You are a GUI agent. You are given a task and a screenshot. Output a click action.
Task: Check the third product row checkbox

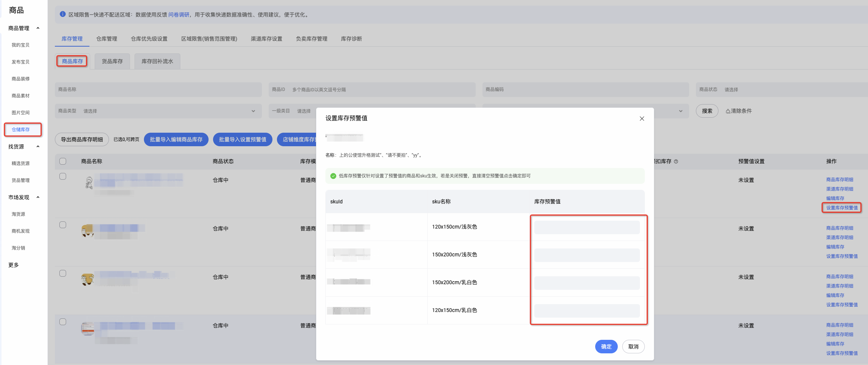pyautogui.click(x=63, y=273)
